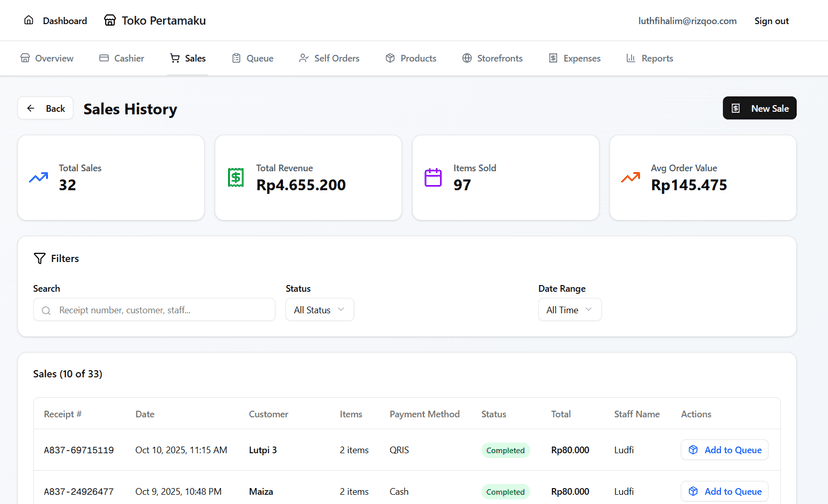
Task: Click the Avg Order Value trend icon
Action: pyautogui.click(x=631, y=178)
